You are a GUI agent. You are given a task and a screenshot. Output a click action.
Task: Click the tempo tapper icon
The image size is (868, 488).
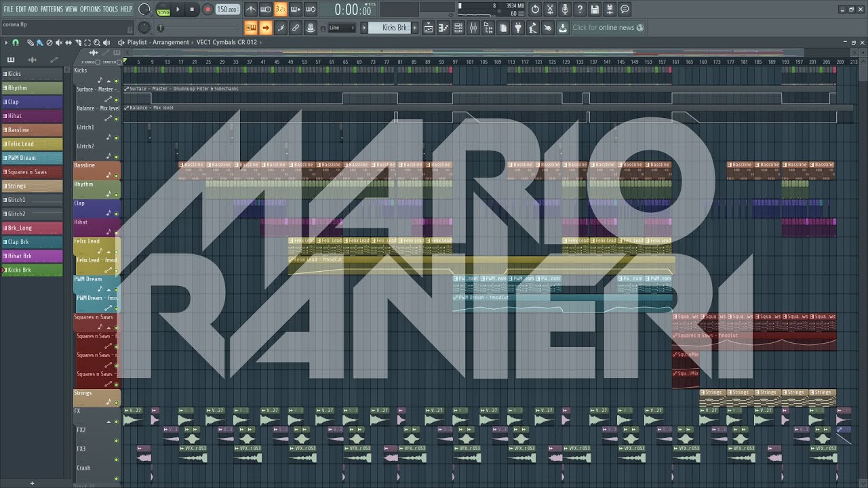(x=533, y=28)
